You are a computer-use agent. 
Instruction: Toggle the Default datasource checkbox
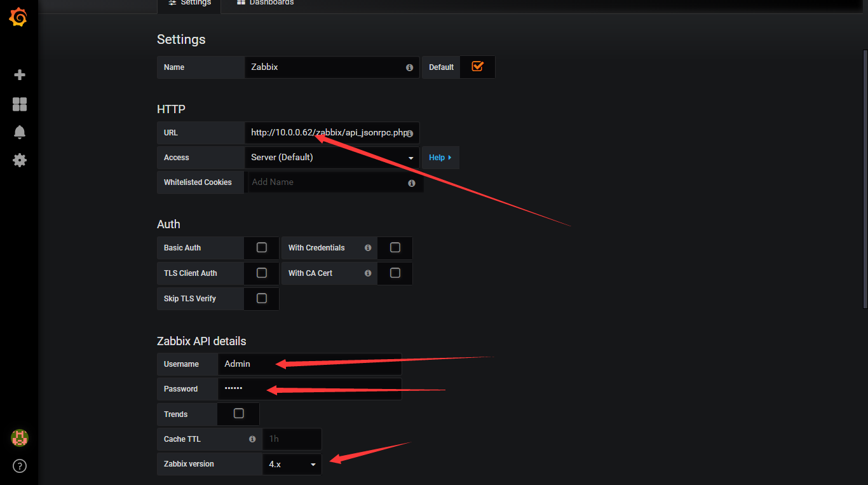pos(478,66)
